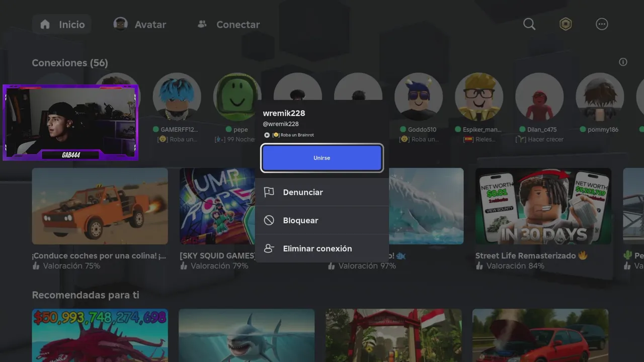Open Goddo510 avatar with sunglasses

pos(419,97)
